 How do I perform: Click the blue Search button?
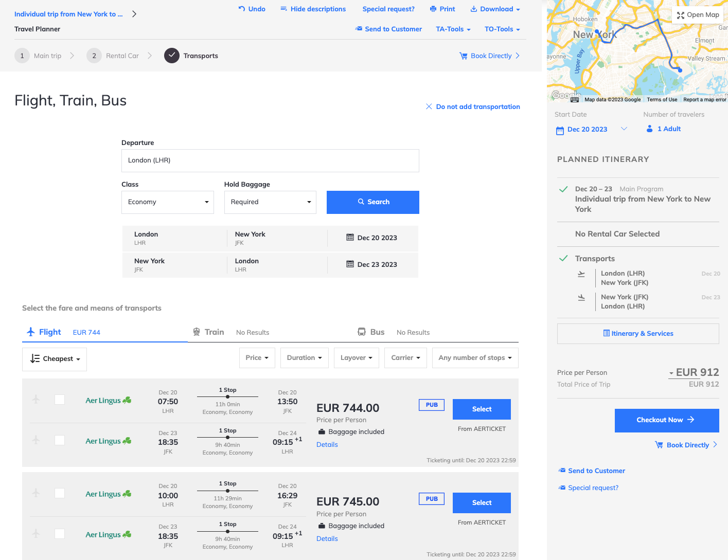373,202
